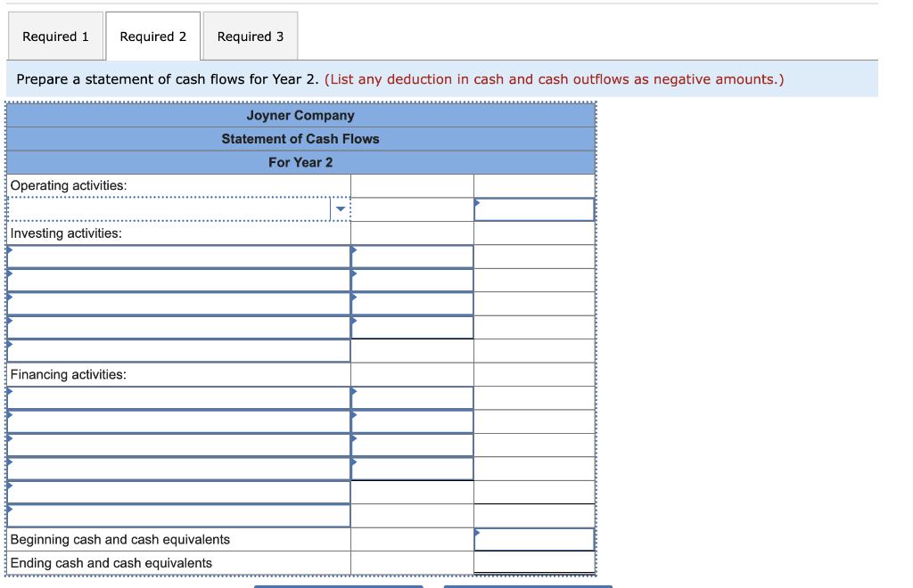
Task: Open the operating activities line item dropdown
Action: point(340,208)
